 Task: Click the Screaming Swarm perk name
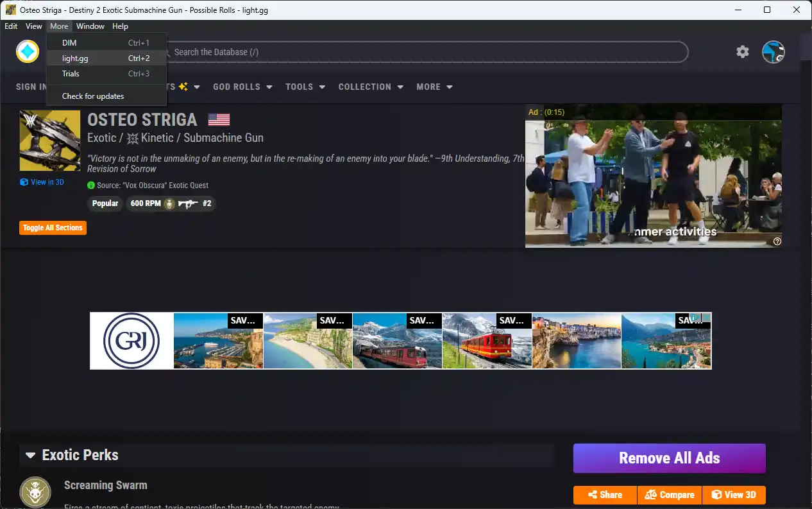(106, 485)
